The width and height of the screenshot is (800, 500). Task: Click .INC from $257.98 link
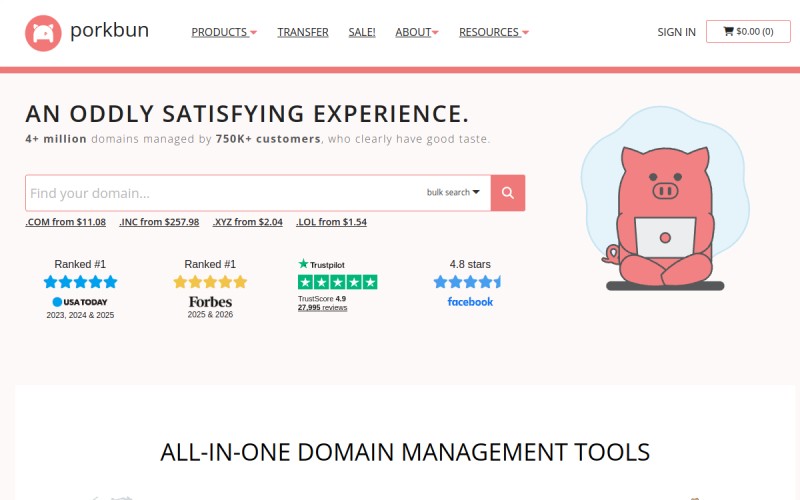click(159, 222)
